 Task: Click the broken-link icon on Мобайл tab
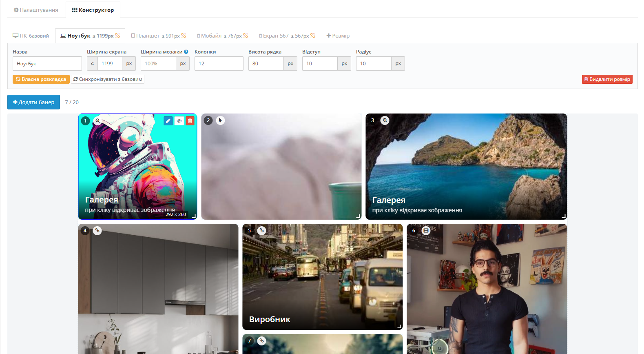[246, 36]
